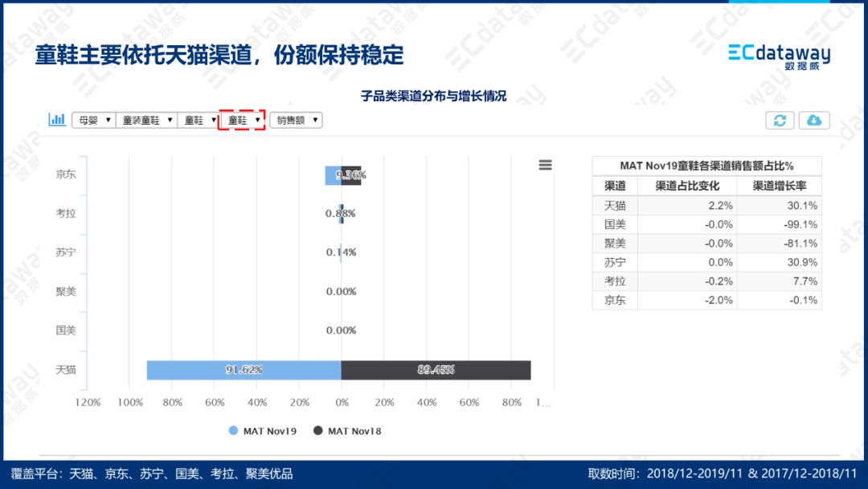The width and height of the screenshot is (868, 489).
Task: Click the 天猫 axis label
Action: (65, 369)
